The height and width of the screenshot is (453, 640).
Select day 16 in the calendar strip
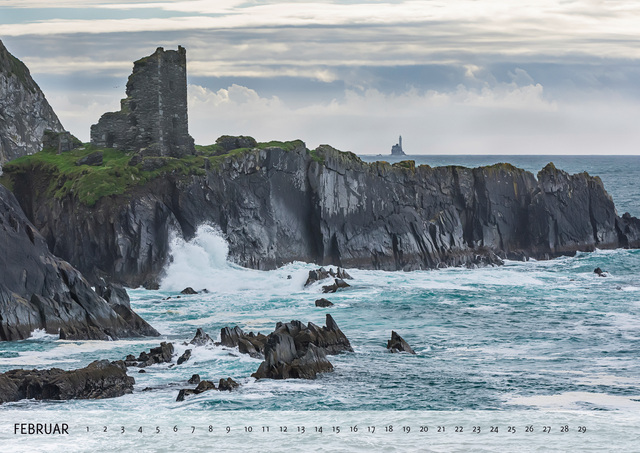tap(354, 429)
